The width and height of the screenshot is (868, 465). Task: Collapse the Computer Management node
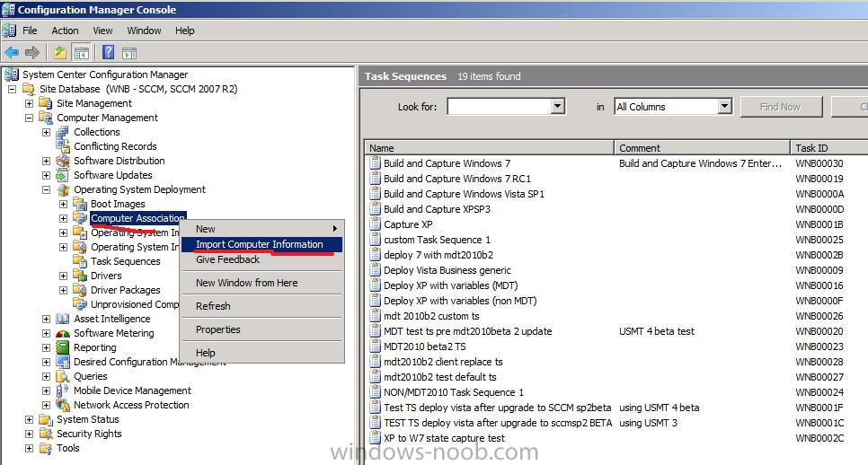[30, 118]
